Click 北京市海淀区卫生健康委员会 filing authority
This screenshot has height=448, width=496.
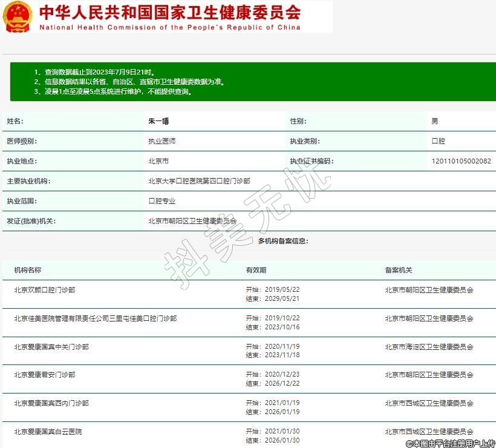[x=429, y=347]
